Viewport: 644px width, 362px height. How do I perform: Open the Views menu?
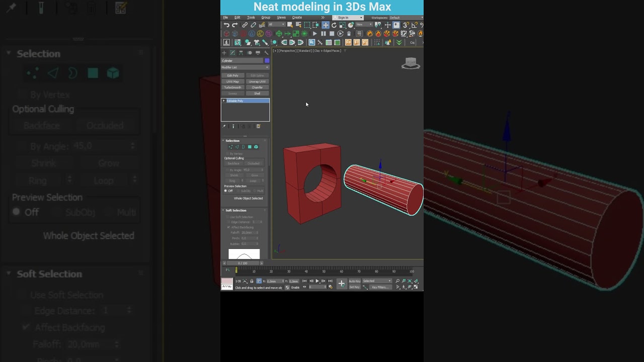(281, 18)
